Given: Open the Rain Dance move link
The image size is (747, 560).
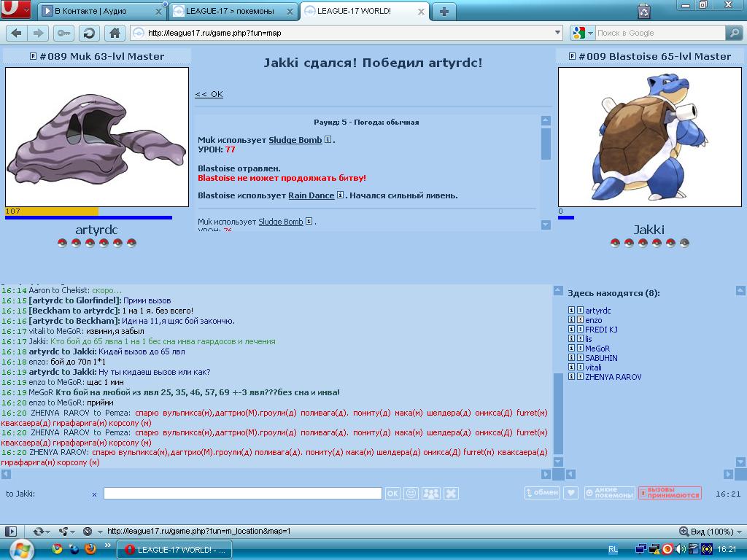Looking at the screenshot, I should 311,195.
